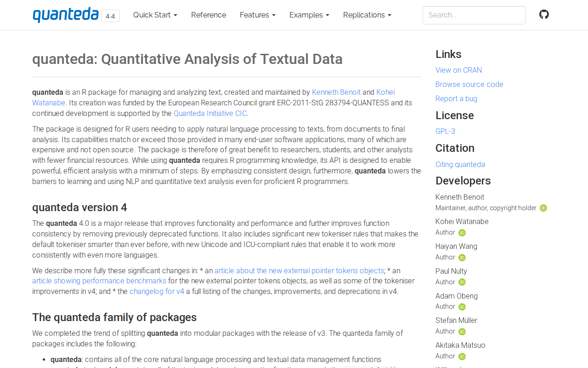The width and height of the screenshot is (588, 368).
Task: Visit Kenneth Benoit's profile link
Action: pyautogui.click(x=336, y=92)
